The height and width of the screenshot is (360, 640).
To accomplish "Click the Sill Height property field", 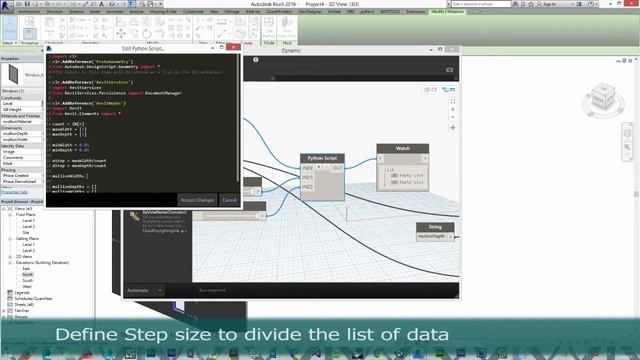I will (x=22, y=110).
